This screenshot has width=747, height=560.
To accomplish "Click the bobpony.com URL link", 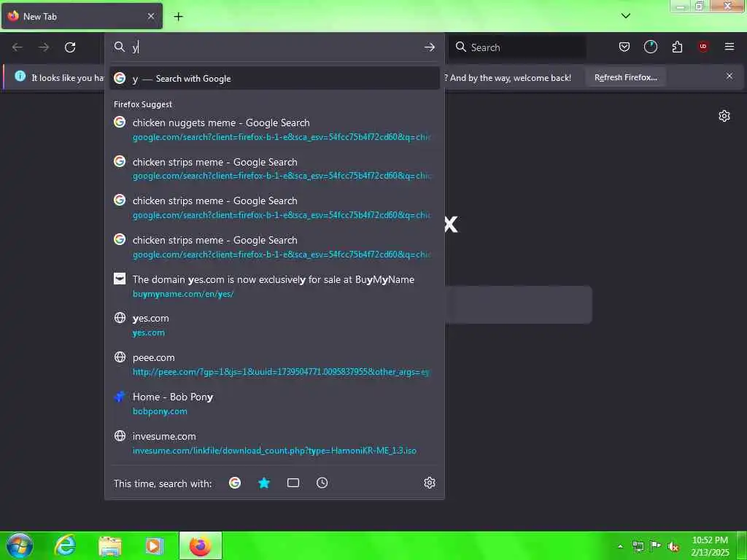I will pyautogui.click(x=160, y=411).
